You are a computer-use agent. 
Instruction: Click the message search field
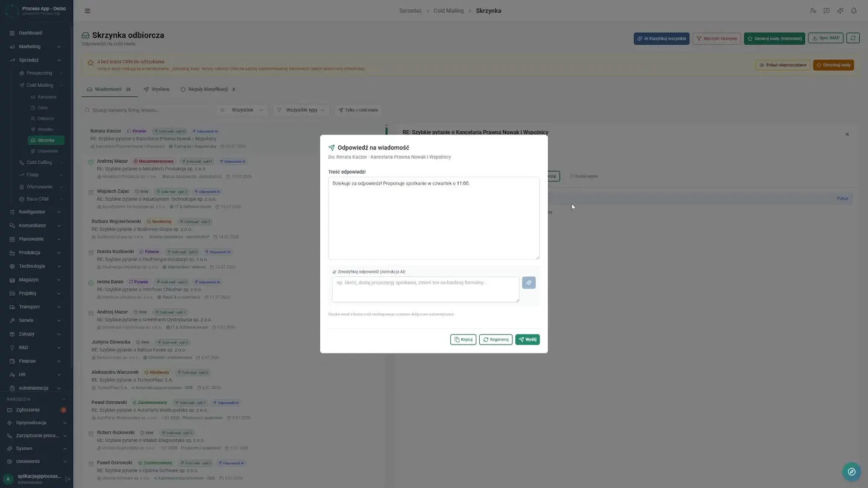(147, 110)
